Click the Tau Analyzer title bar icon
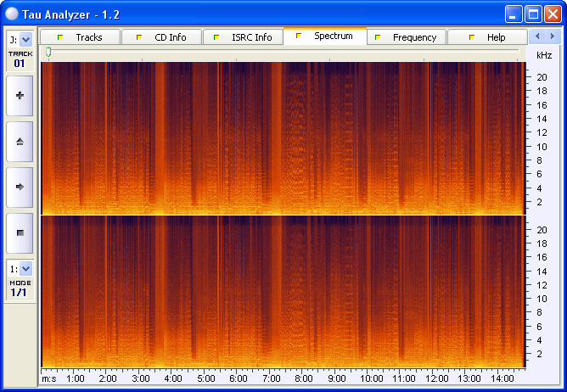567x392 pixels. click(x=12, y=14)
